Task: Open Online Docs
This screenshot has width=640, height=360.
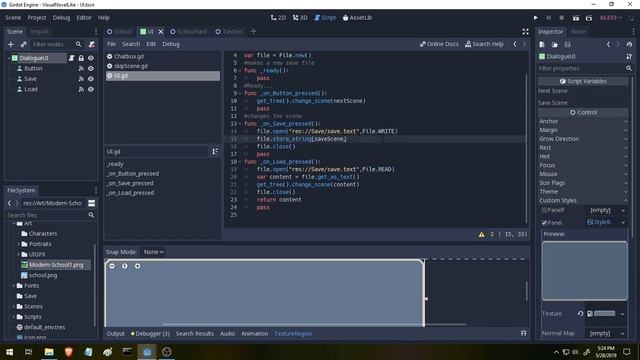Action: pyautogui.click(x=439, y=44)
